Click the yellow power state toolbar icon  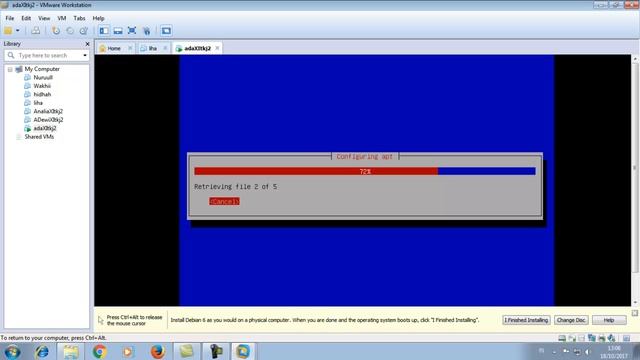8,31
